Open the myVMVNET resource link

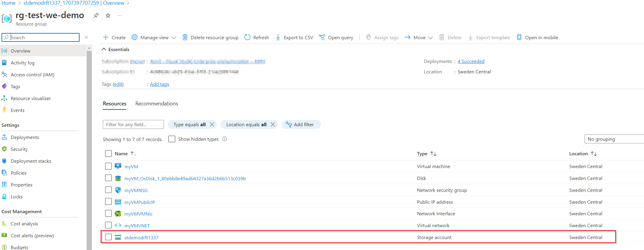[137, 226]
